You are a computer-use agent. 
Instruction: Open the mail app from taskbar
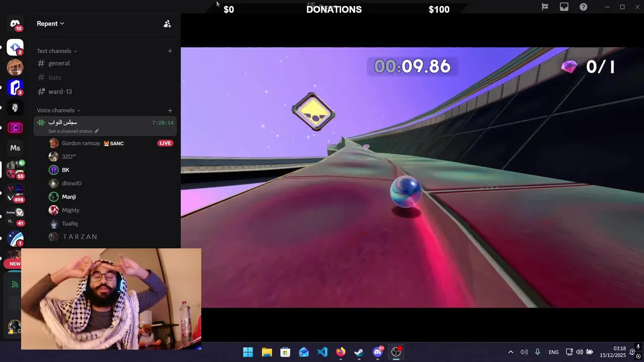pyautogui.click(x=304, y=352)
